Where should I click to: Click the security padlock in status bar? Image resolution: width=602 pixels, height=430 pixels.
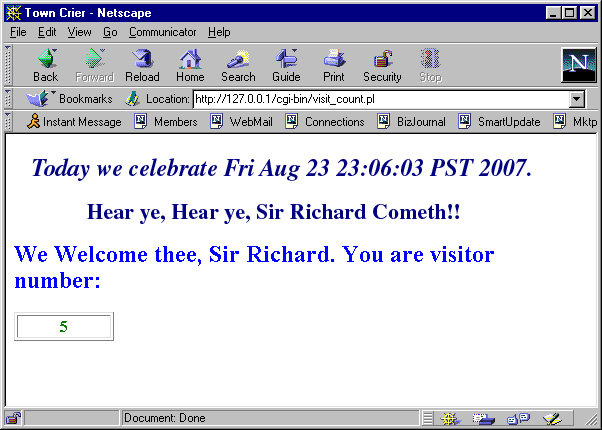pos(14,418)
